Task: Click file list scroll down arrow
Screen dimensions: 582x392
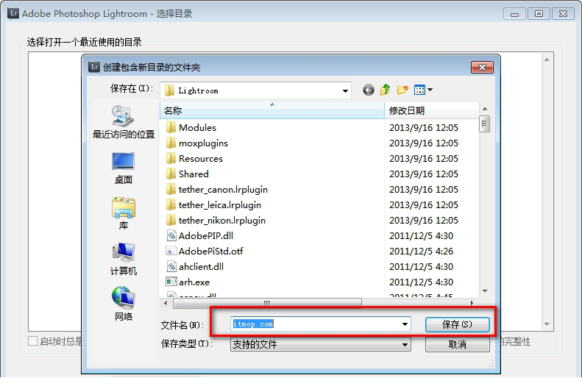Action: click(485, 291)
